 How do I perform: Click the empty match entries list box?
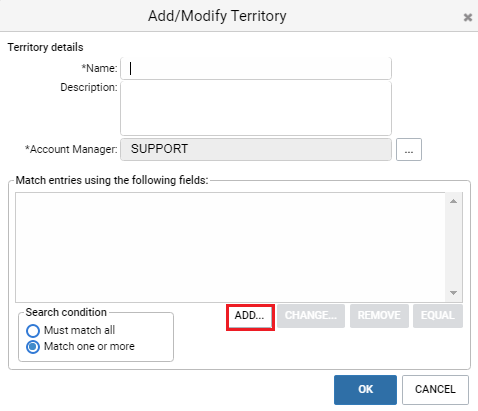coord(230,247)
